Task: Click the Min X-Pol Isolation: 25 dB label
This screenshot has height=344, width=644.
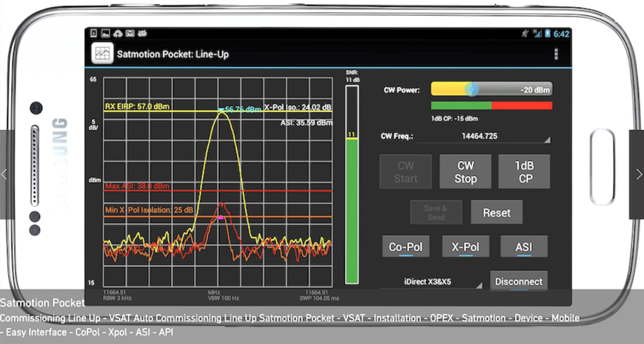Action: (x=149, y=210)
